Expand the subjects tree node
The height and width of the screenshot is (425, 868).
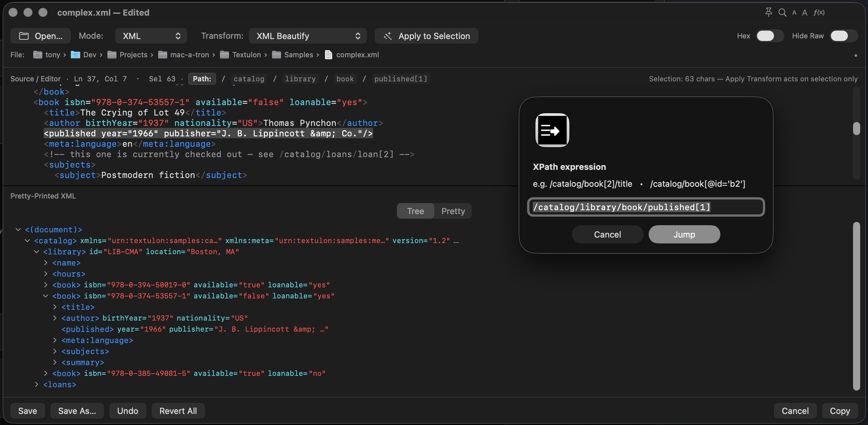[x=55, y=351]
